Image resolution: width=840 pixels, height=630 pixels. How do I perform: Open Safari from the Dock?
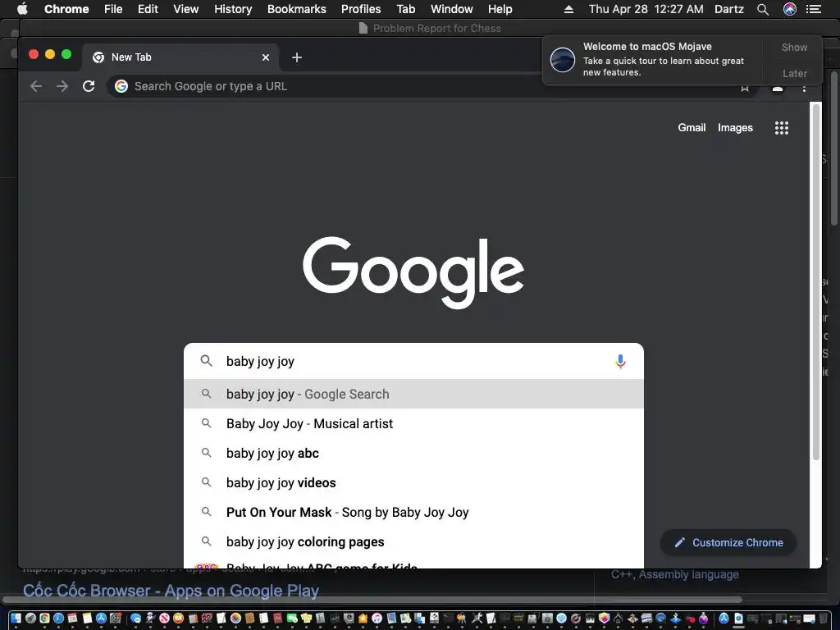pos(58,619)
